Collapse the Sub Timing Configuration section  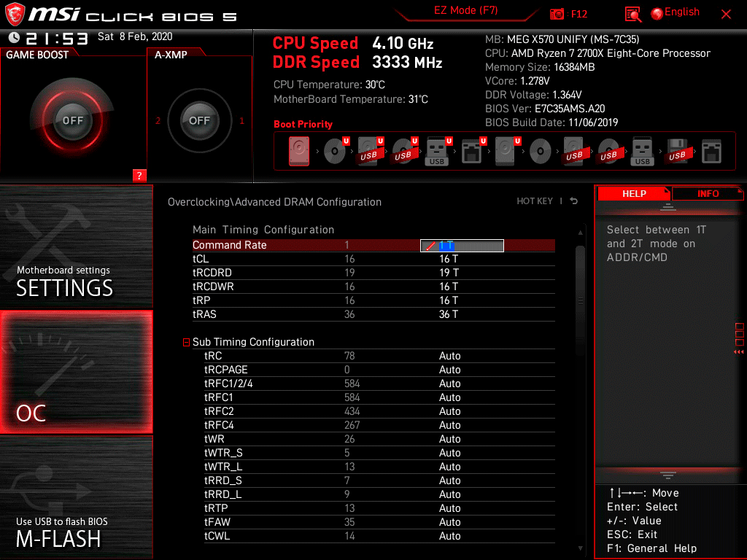click(x=186, y=342)
